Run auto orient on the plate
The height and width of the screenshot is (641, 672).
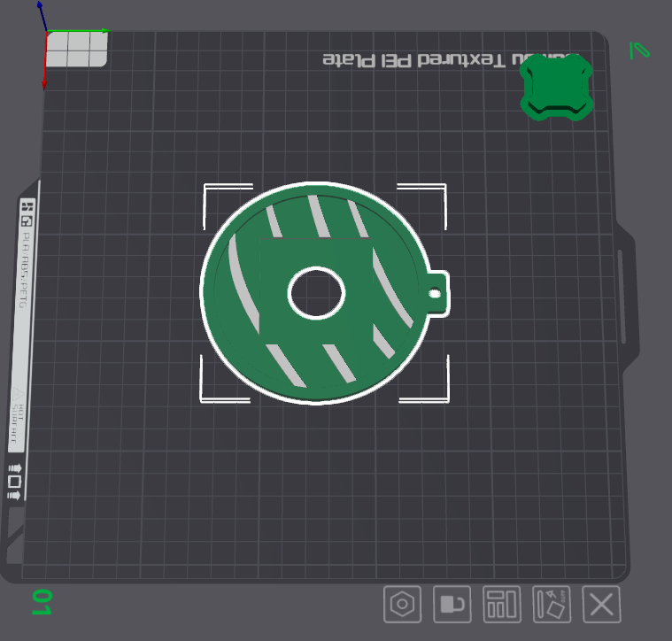[x=552, y=605]
